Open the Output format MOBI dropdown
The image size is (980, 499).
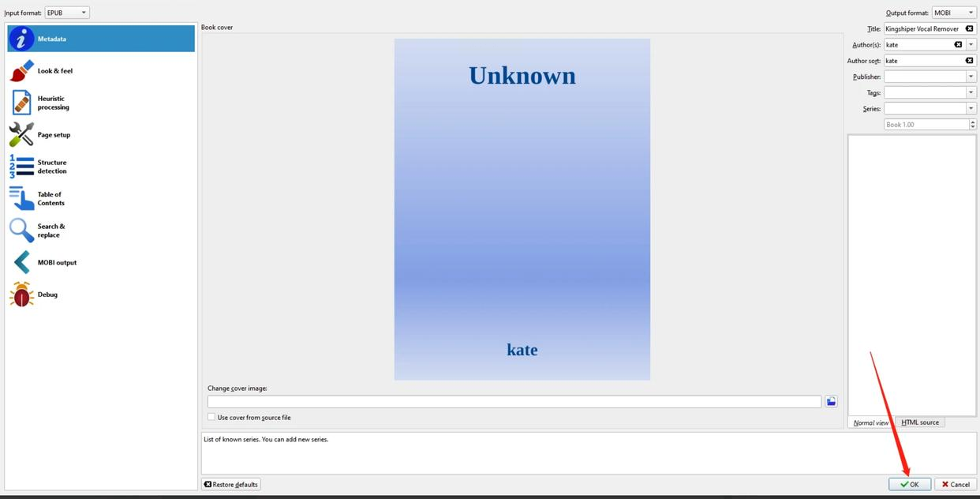[x=954, y=13]
